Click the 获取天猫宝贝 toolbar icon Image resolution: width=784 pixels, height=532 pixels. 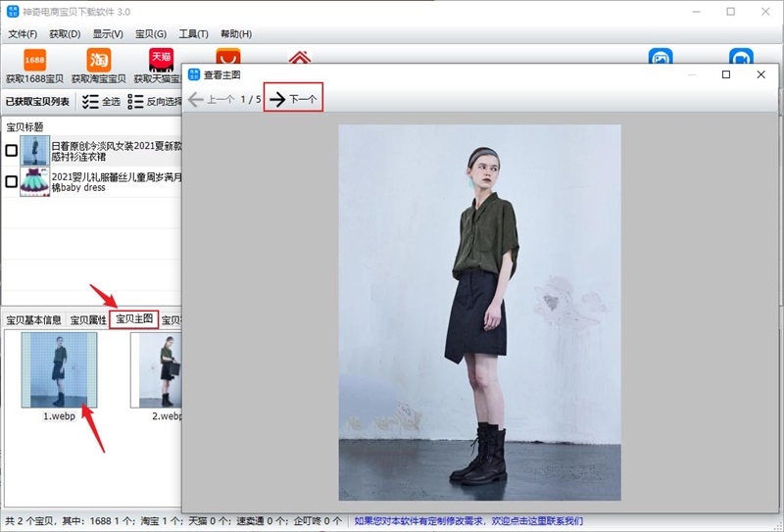pyautogui.click(x=161, y=61)
